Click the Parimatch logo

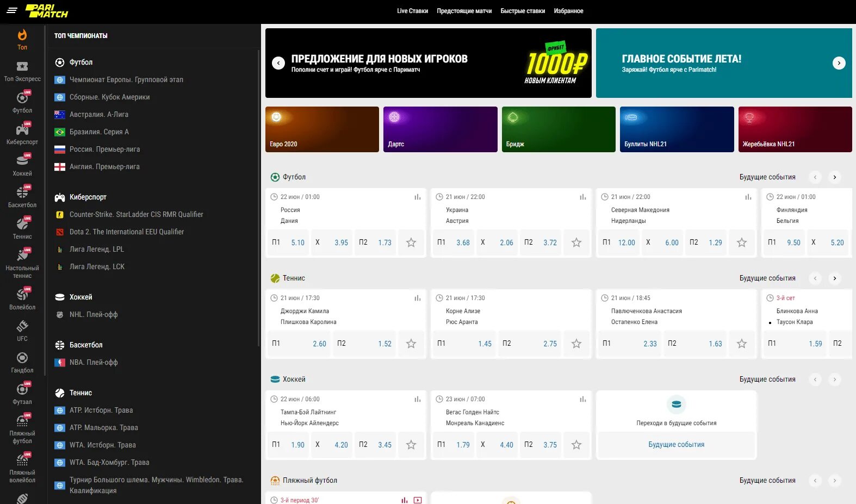47,11
